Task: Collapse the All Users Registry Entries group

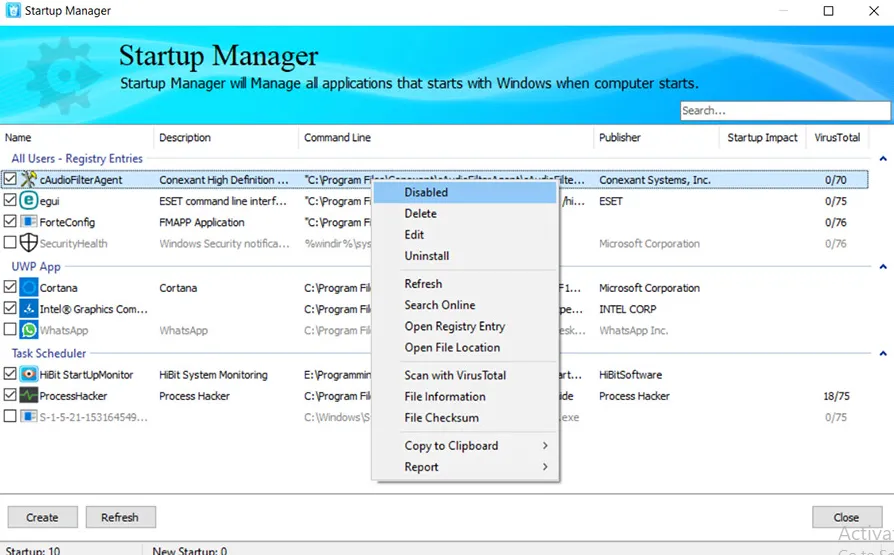Action: click(883, 159)
